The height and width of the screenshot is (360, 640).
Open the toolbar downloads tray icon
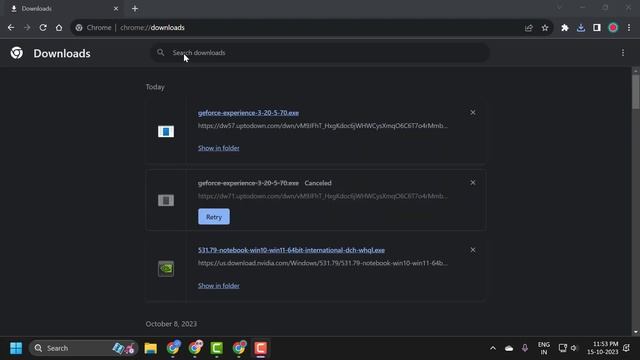pyautogui.click(x=581, y=28)
